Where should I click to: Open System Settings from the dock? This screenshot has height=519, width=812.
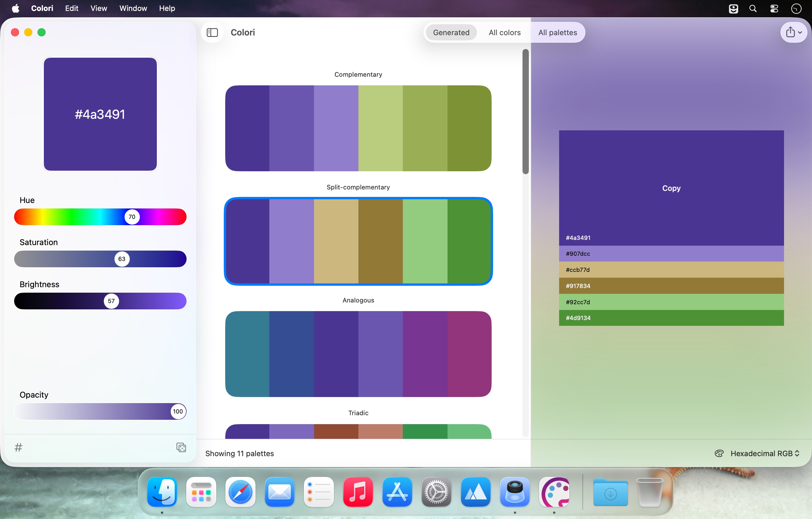tap(436, 492)
